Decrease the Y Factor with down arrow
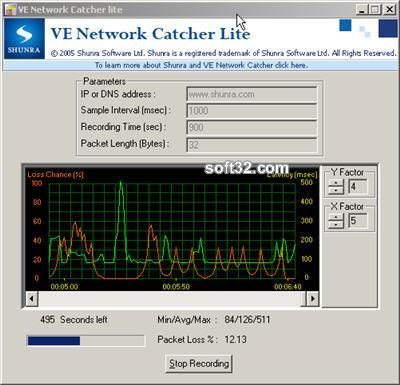 point(336,190)
